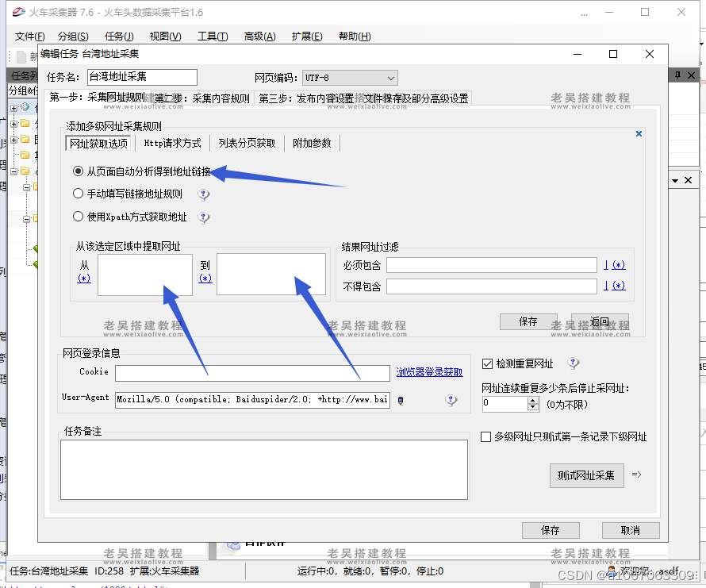Increase the stop-after-duplicates spinner value

(x=533, y=400)
